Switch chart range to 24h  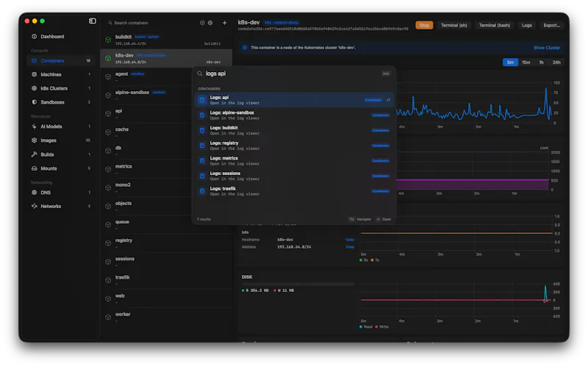tap(556, 63)
